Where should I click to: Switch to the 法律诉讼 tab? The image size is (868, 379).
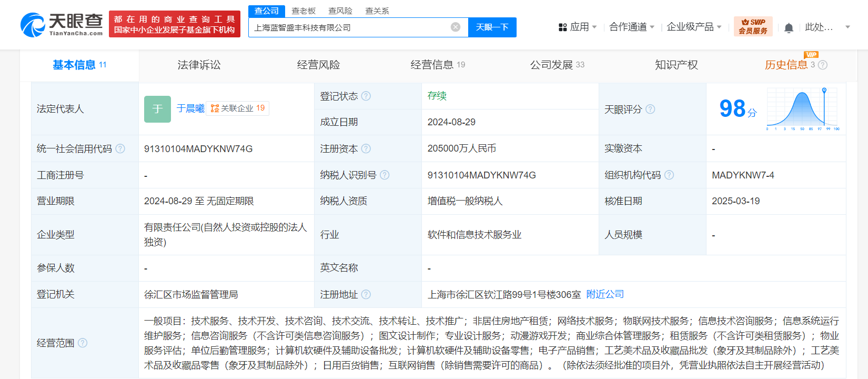coord(199,65)
